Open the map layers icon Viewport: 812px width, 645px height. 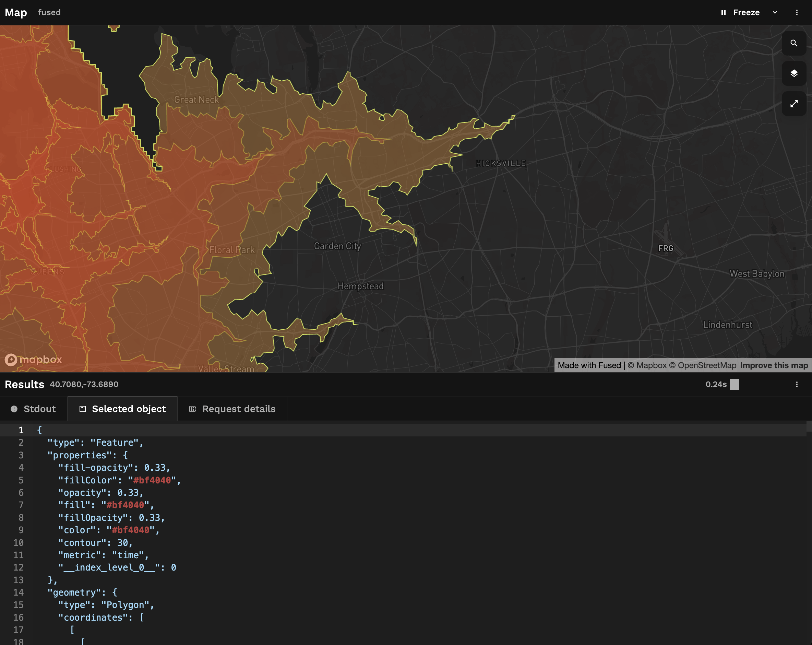[x=793, y=73]
